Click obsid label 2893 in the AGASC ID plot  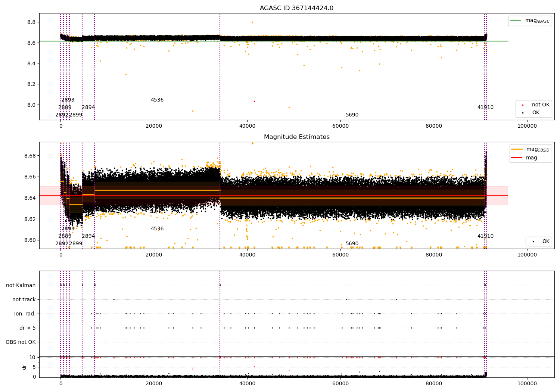pos(68,100)
